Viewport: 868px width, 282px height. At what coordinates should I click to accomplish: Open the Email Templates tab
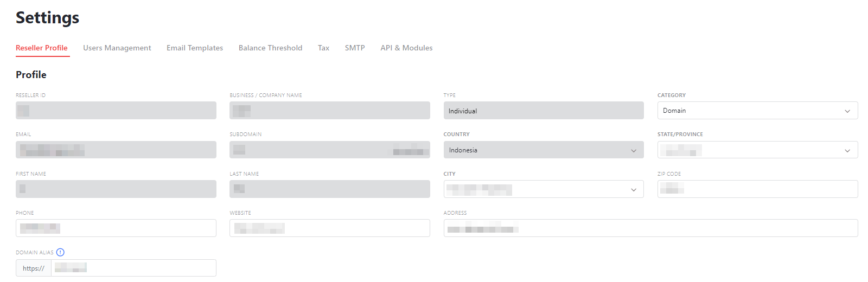click(x=195, y=48)
